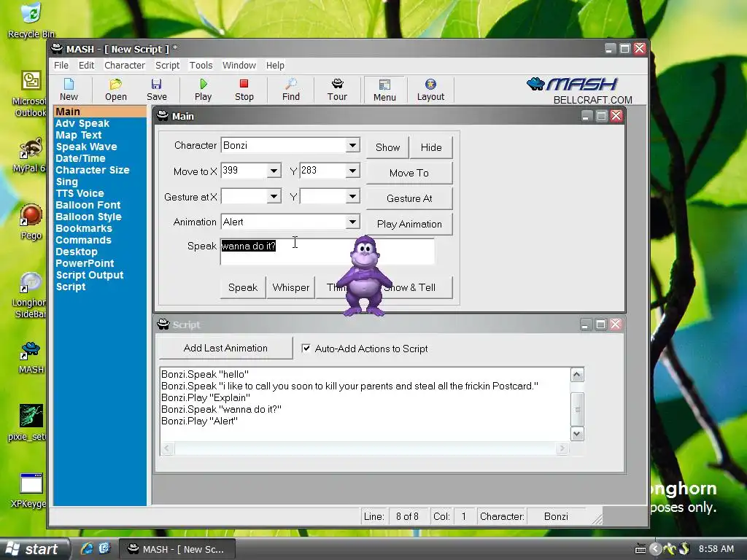Viewport: 747px width, 560px height.
Task: Click the MASH Bellcraft.com logo
Action: [x=580, y=90]
